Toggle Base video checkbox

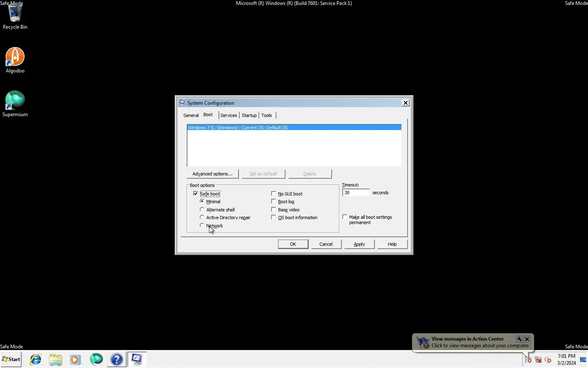(x=274, y=210)
